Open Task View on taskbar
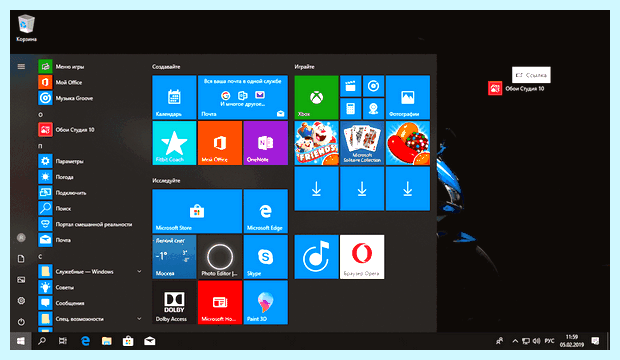 click(x=63, y=341)
